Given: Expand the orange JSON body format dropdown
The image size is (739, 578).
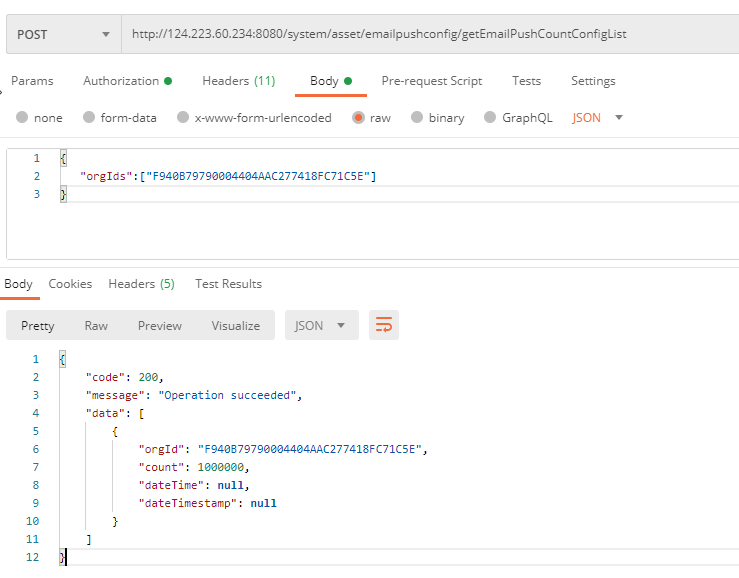Looking at the screenshot, I should pos(598,118).
